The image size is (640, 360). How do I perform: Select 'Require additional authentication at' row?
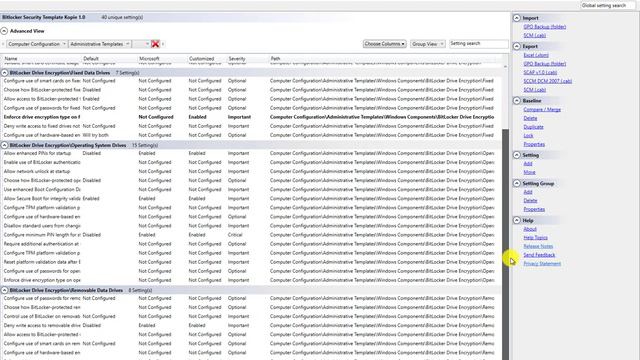point(250,244)
